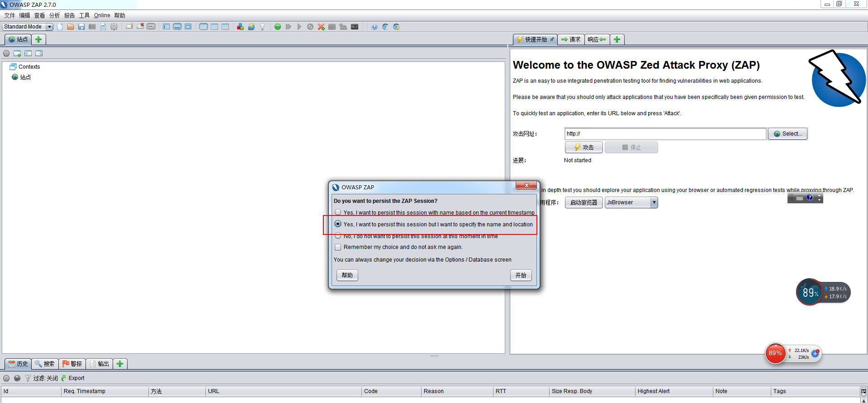Click the Open Session folder icon
This screenshot has width=868, height=403.
pos(71,27)
